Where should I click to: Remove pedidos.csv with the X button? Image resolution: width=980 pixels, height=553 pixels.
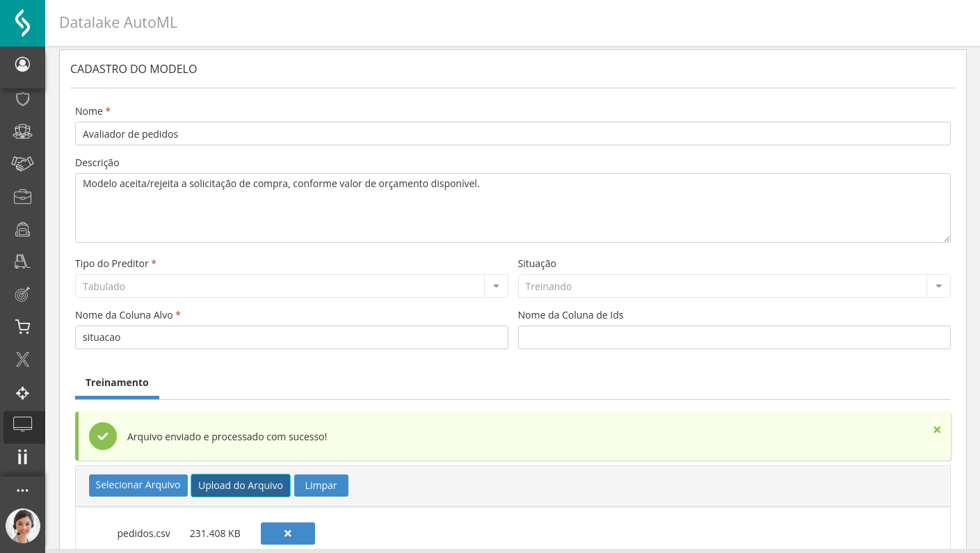[x=288, y=534]
